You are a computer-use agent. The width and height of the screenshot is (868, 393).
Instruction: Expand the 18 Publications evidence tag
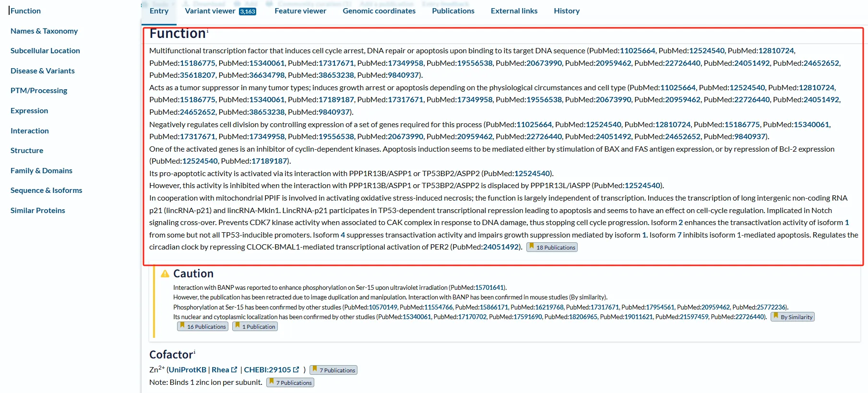point(552,248)
